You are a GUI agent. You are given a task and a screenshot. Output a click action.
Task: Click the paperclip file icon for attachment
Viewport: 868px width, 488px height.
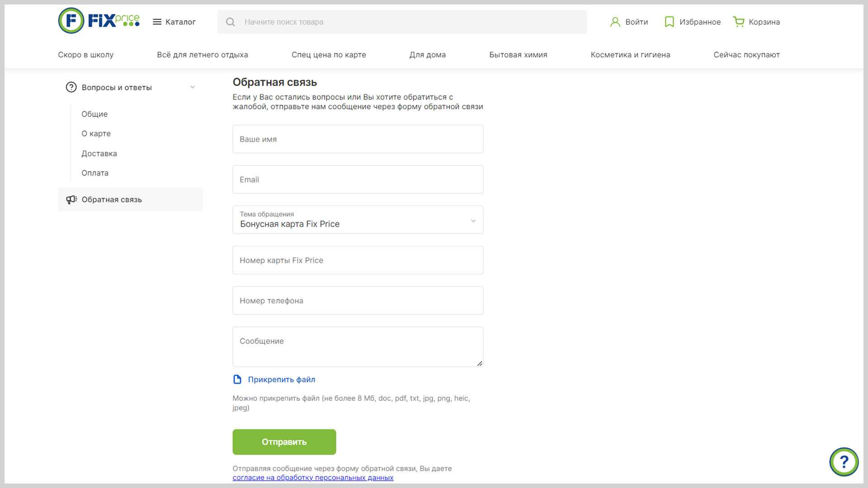click(237, 380)
